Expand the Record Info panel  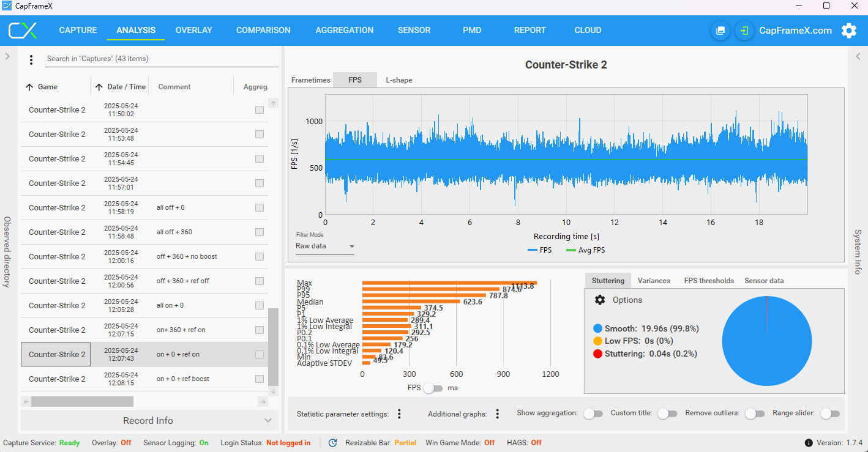point(149,420)
